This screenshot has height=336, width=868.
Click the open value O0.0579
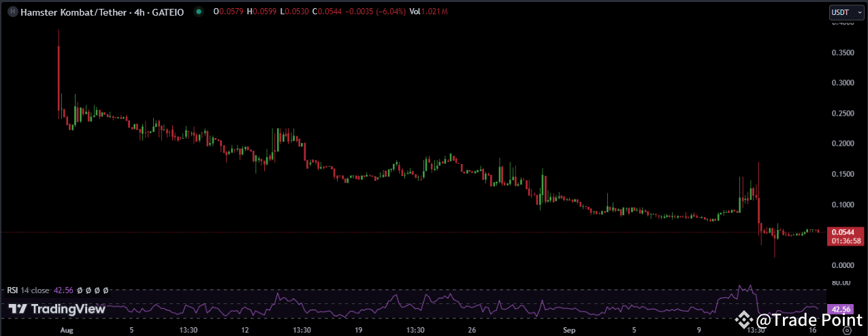[x=227, y=12]
